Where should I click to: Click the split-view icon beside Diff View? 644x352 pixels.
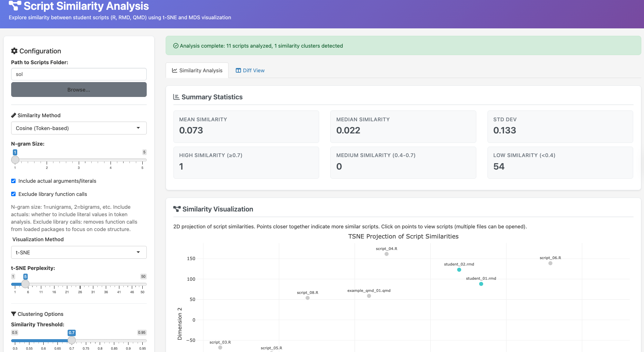point(239,70)
